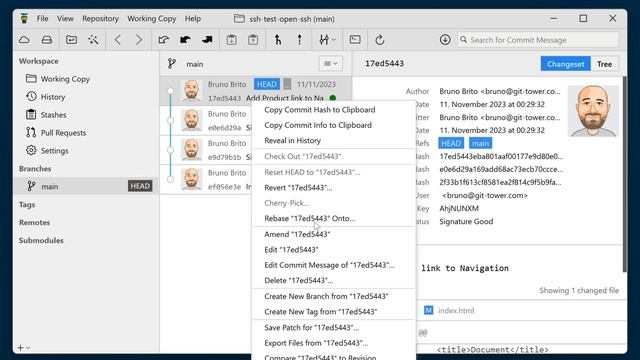
Task: Select Working Copy in the sidebar
Action: click(x=86, y=79)
